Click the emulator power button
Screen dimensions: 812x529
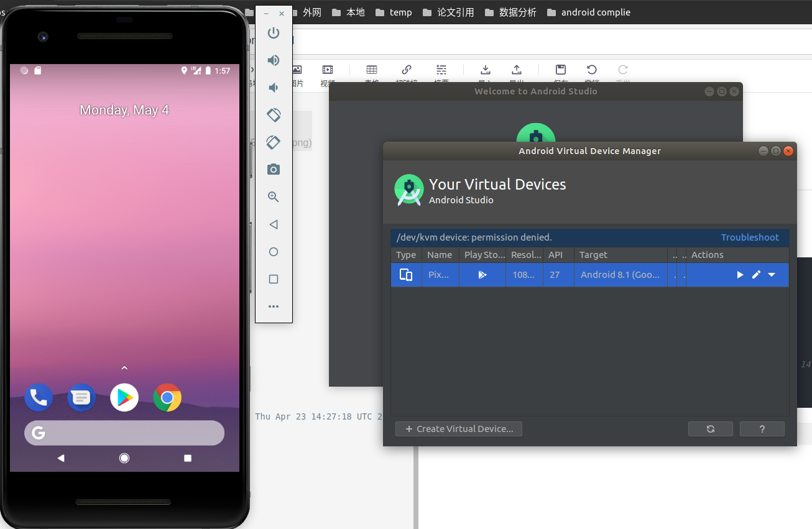(274, 33)
